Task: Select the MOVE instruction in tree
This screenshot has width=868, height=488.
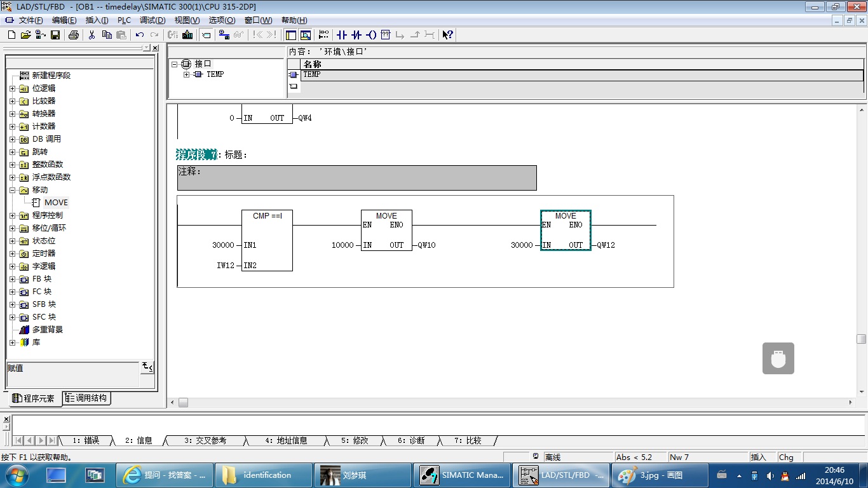Action: (56, 203)
